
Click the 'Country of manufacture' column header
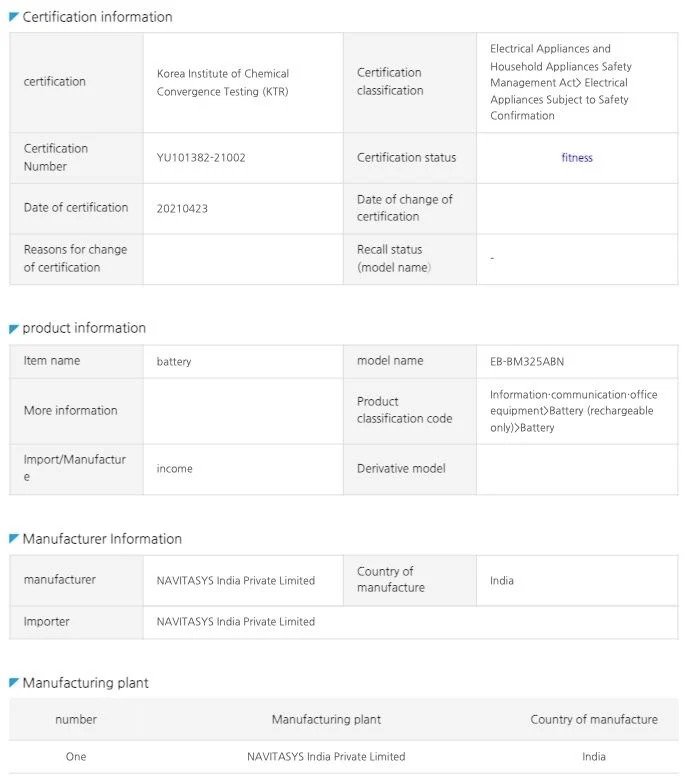coord(594,720)
